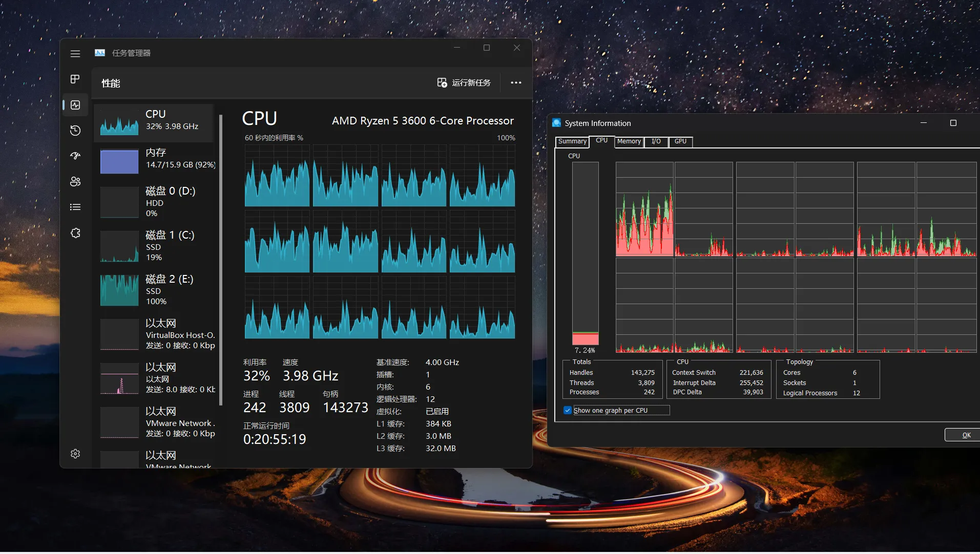Open Task Manager settings gear
This screenshot has width=980, height=554.
tap(75, 454)
